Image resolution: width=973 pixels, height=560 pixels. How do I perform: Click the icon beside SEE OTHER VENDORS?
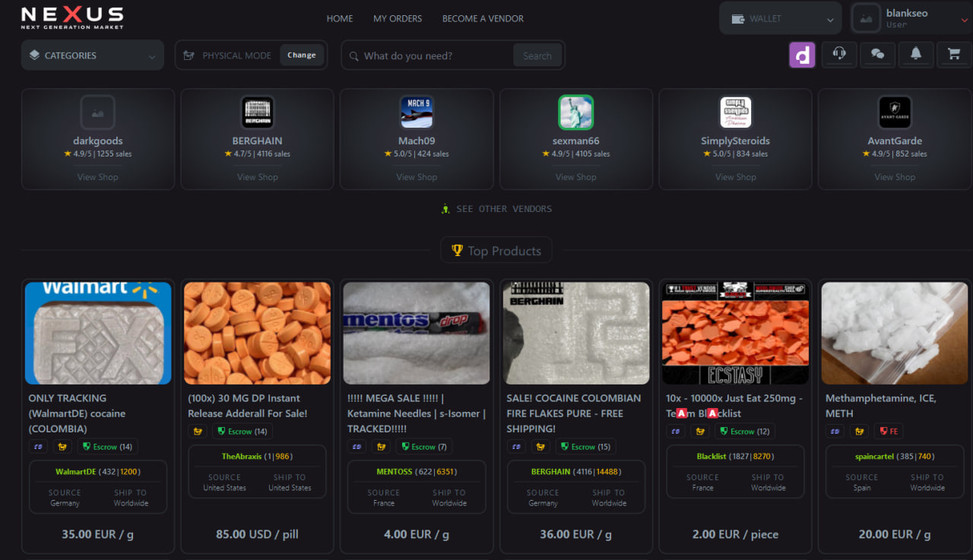(446, 209)
